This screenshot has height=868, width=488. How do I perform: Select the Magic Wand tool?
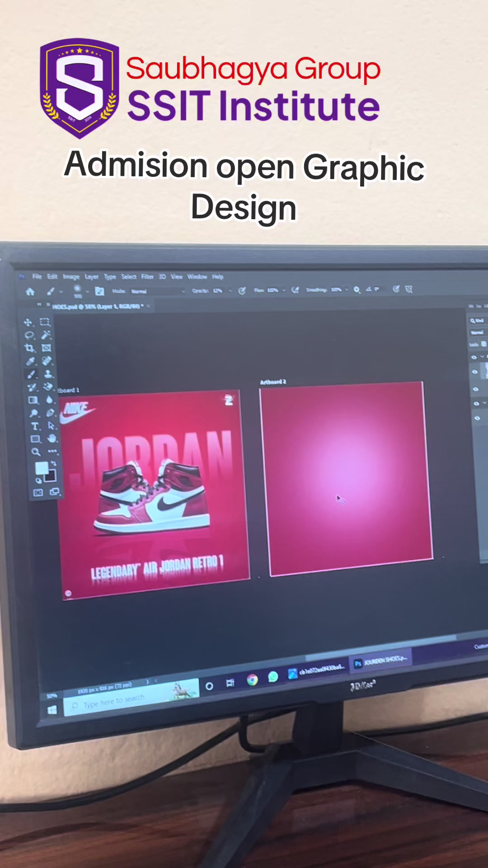point(46,335)
